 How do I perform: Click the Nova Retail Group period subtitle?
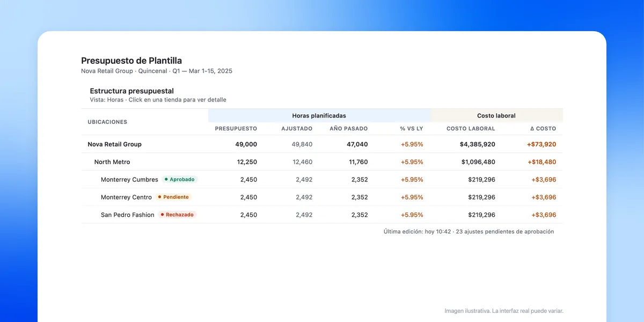coord(157,71)
